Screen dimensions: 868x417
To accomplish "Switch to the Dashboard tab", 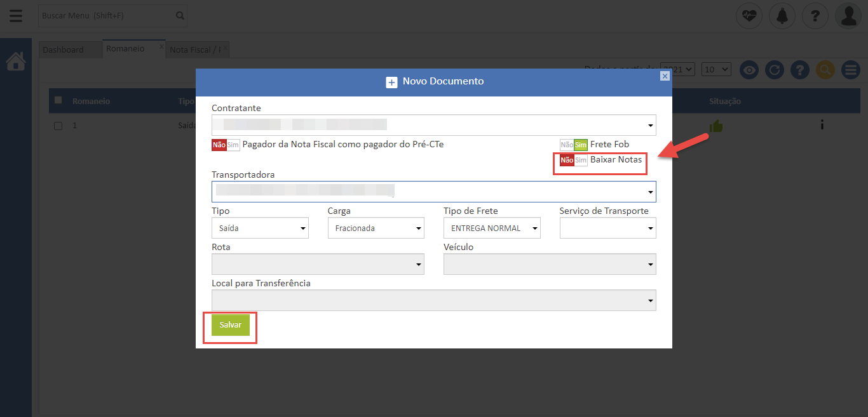I will tap(64, 50).
